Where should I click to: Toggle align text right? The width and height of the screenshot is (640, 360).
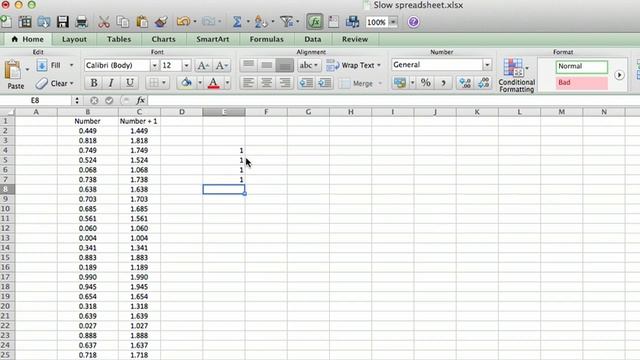(284, 83)
